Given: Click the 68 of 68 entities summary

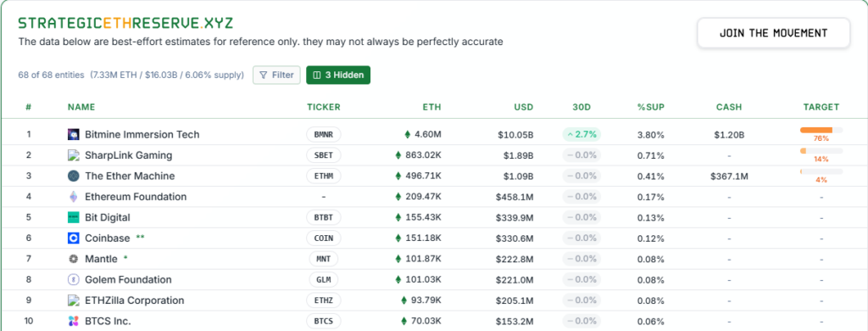Looking at the screenshot, I should point(51,75).
